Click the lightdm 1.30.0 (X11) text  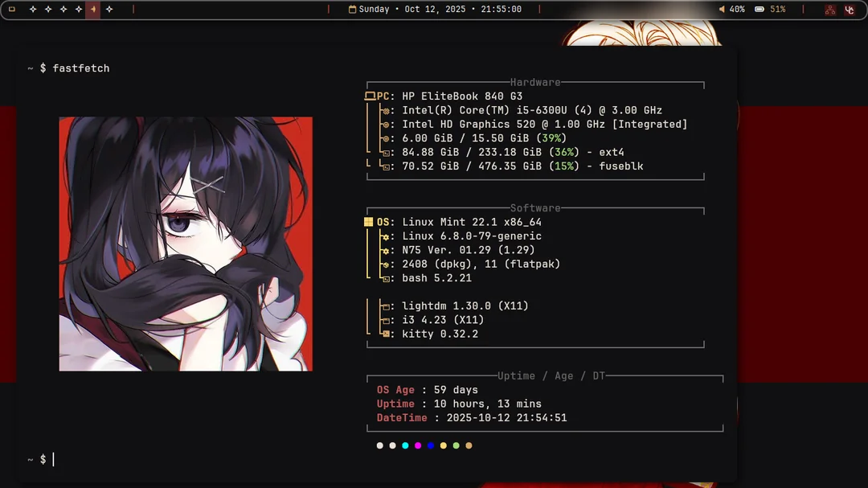click(465, 306)
